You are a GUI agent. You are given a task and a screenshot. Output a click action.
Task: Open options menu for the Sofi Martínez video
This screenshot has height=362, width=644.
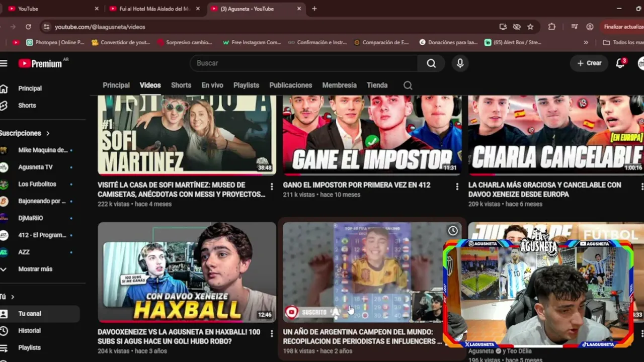(x=272, y=187)
